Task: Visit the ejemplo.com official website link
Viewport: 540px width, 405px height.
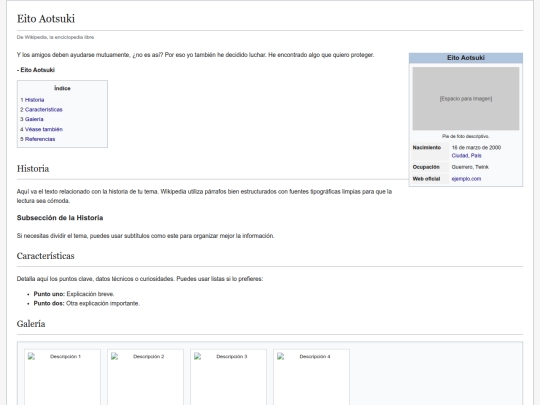Action: point(466,179)
